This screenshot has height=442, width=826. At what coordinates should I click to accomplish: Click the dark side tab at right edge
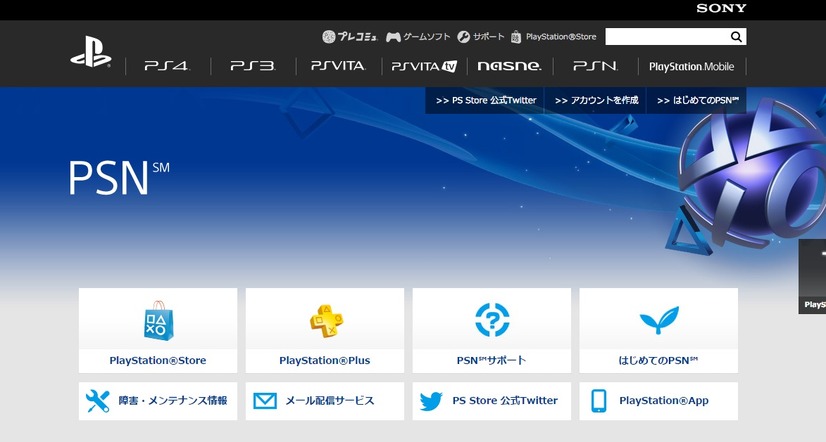tap(812, 277)
